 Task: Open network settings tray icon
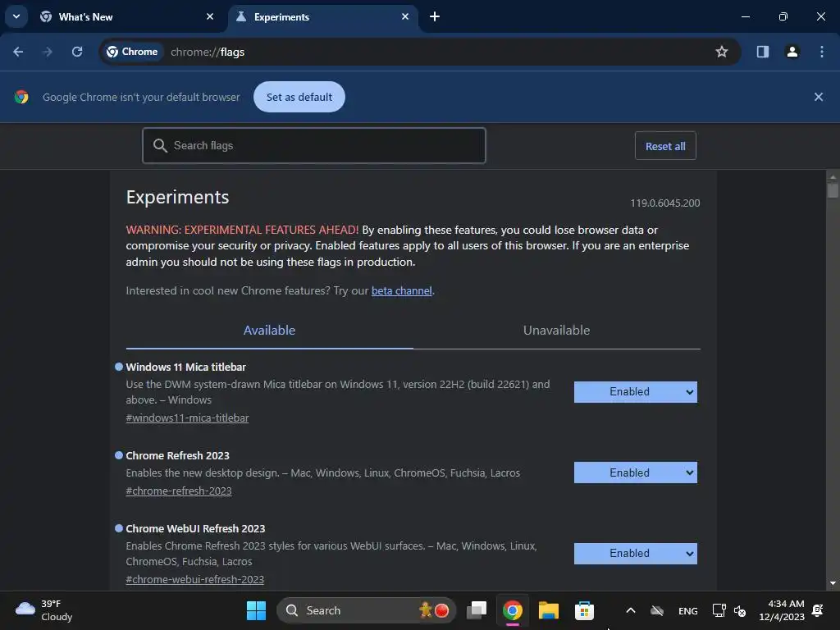719,610
